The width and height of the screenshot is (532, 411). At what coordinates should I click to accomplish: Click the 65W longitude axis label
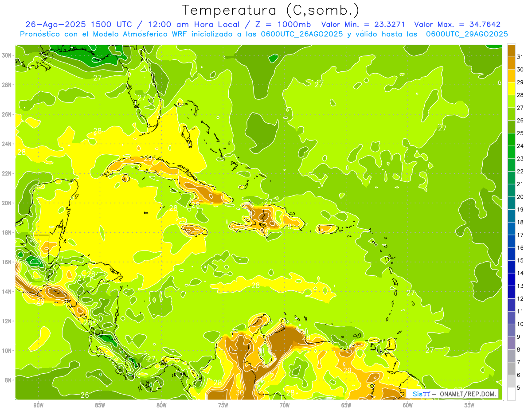tap(346, 406)
